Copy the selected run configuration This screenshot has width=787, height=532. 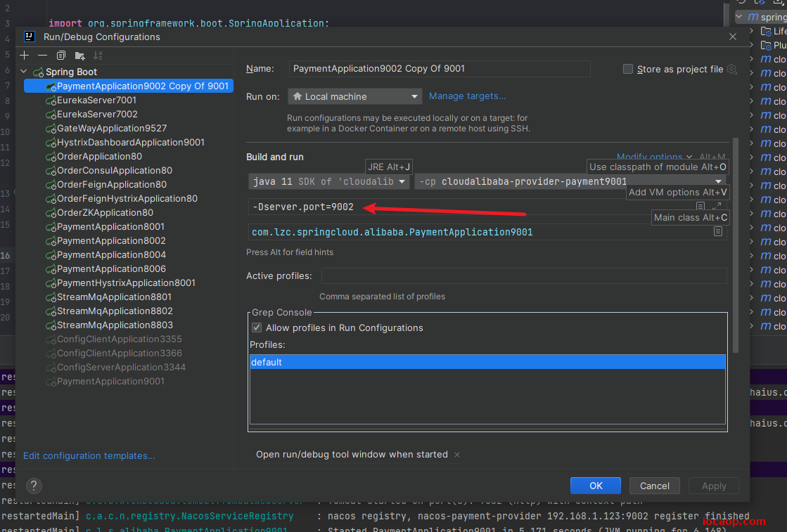(x=61, y=55)
